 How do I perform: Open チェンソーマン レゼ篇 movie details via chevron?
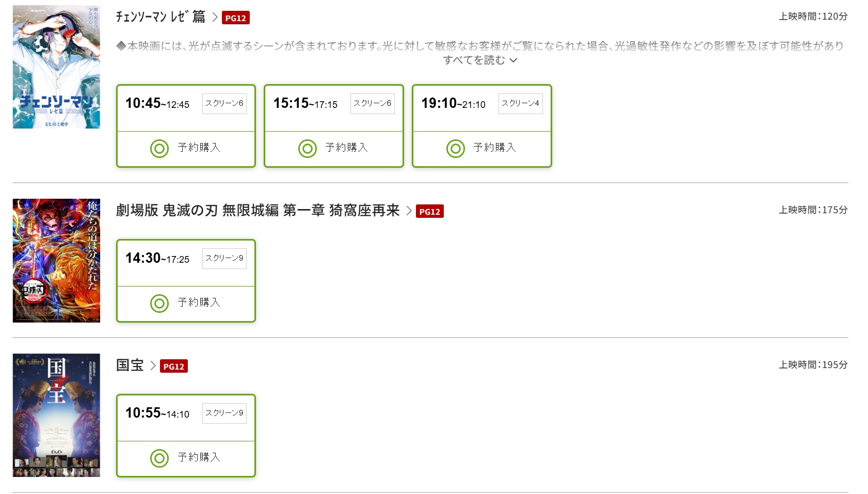click(x=215, y=18)
